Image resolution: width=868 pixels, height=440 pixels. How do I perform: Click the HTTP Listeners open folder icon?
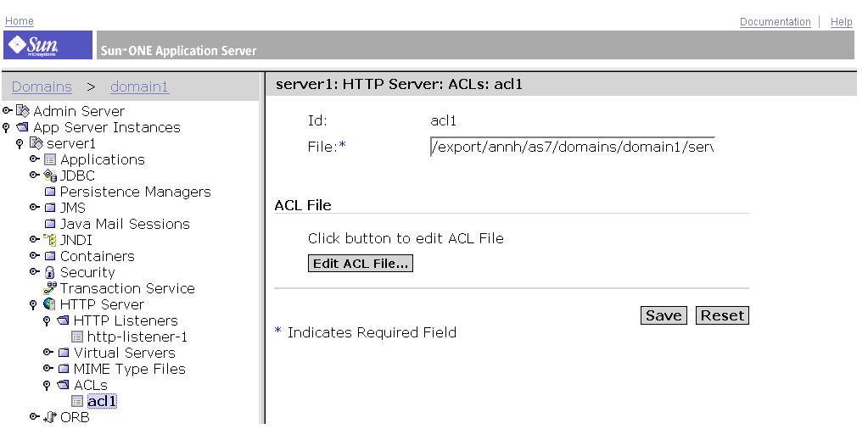point(63,320)
